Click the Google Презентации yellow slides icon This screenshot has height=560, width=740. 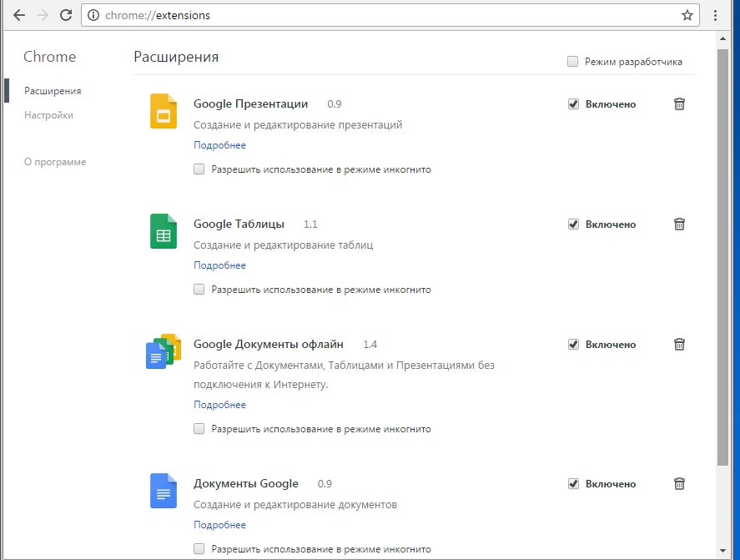tap(164, 112)
